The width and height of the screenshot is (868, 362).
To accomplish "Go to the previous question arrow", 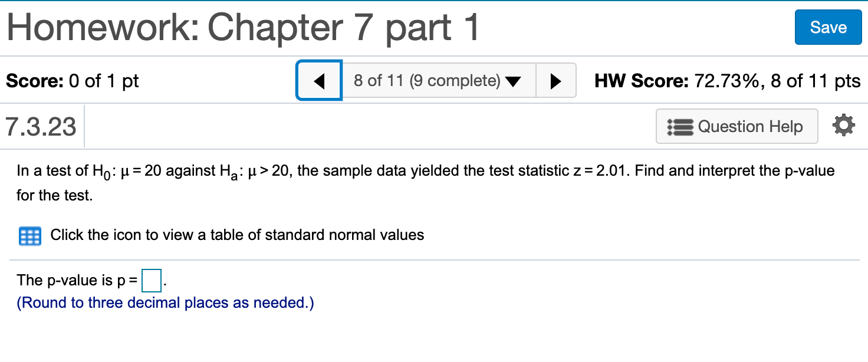I will point(319,81).
